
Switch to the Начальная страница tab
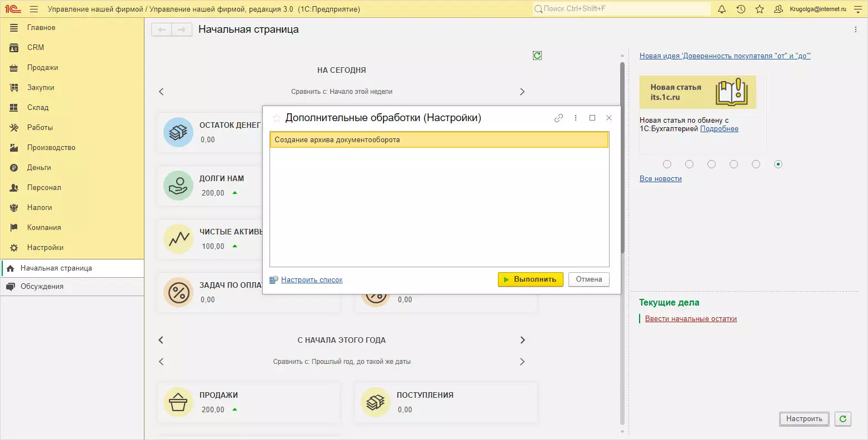tap(72, 268)
